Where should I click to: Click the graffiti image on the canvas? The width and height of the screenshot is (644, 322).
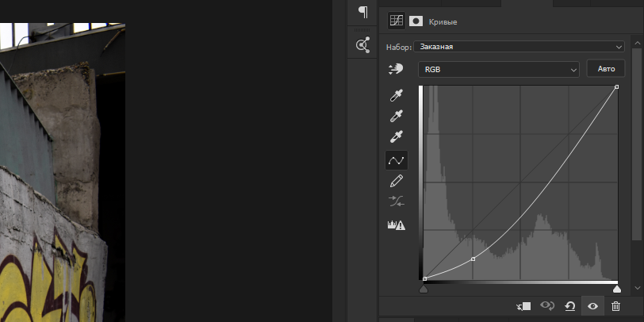pyautogui.click(x=63, y=172)
